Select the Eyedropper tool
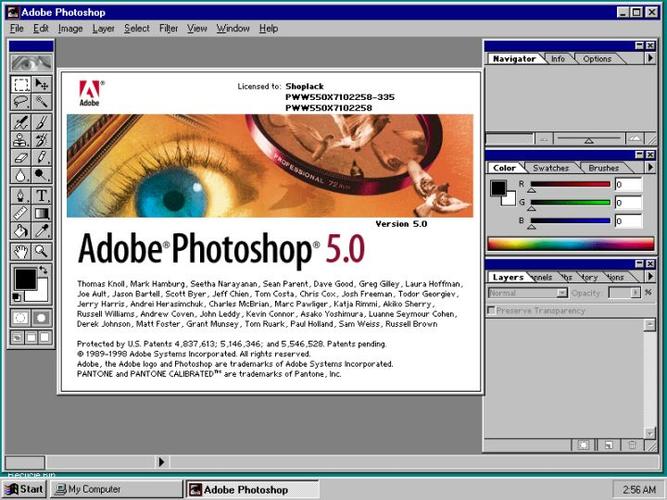 pyautogui.click(x=41, y=231)
